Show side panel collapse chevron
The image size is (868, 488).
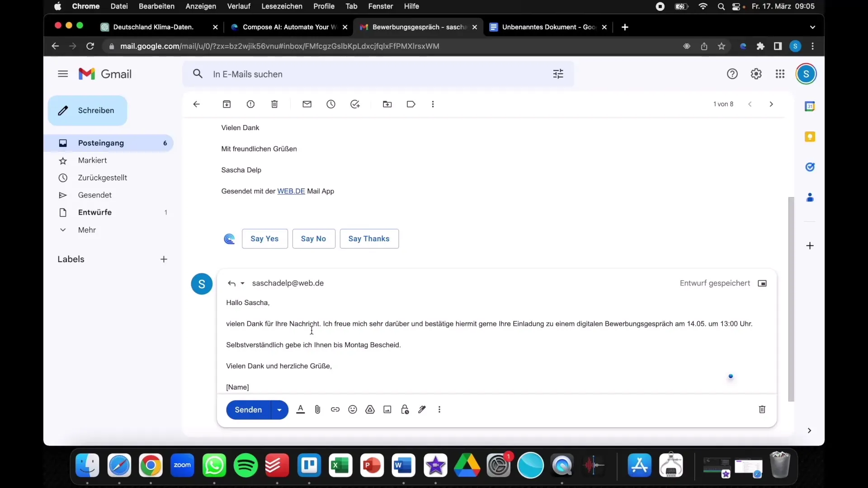[810, 431]
